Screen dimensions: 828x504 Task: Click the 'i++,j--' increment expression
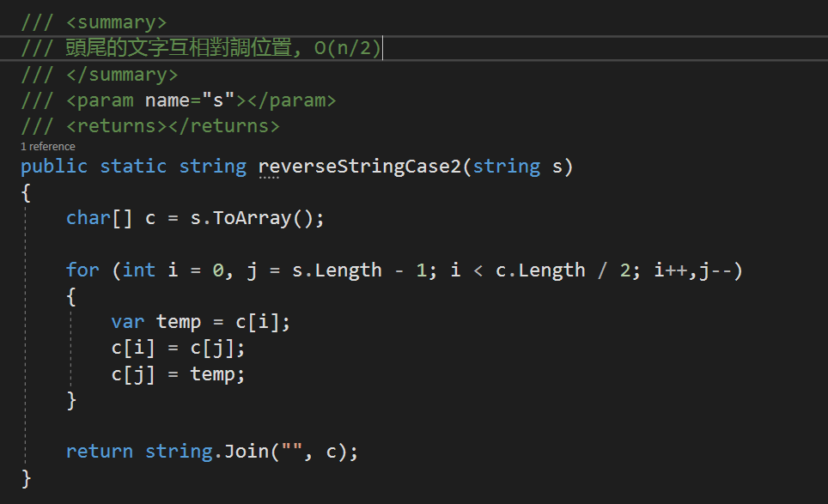pyautogui.click(x=692, y=270)
